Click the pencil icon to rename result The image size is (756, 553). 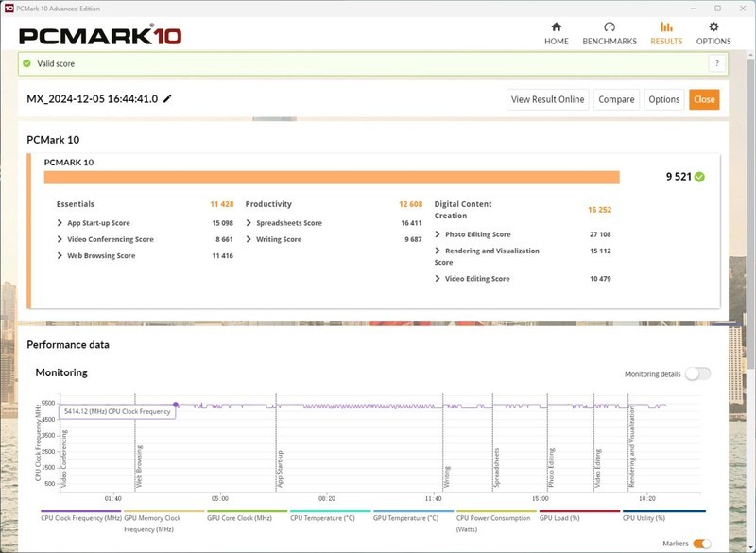click(x=168, y=99)
